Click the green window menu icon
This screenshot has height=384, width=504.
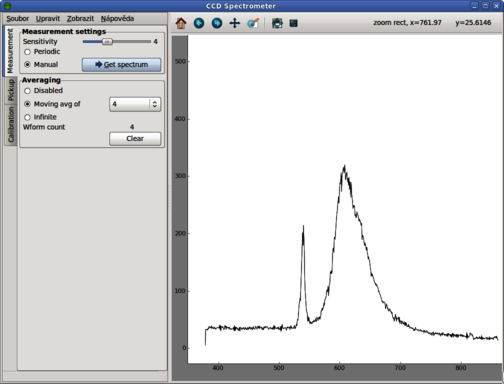[x=7, y=6]
